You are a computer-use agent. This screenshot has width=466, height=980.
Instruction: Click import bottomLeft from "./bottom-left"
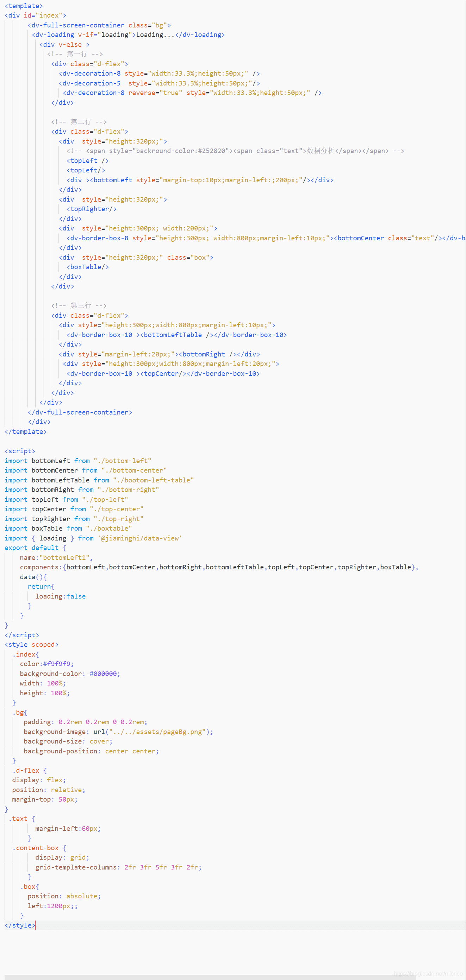(x=78, y=461)
